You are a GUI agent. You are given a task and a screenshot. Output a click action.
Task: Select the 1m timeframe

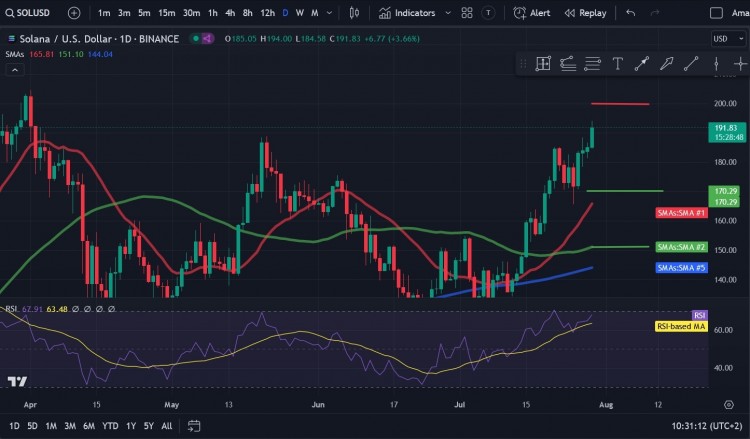(x=104, y=13)
